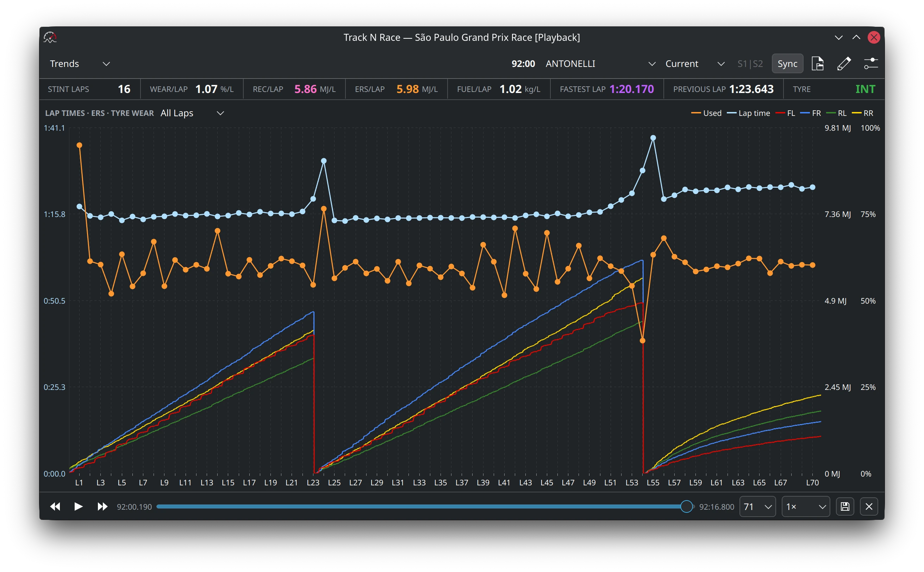The height and width of the screenshot is (572, 924).
Task: Toggle the Sync button
Action: [x=787, y=63]
